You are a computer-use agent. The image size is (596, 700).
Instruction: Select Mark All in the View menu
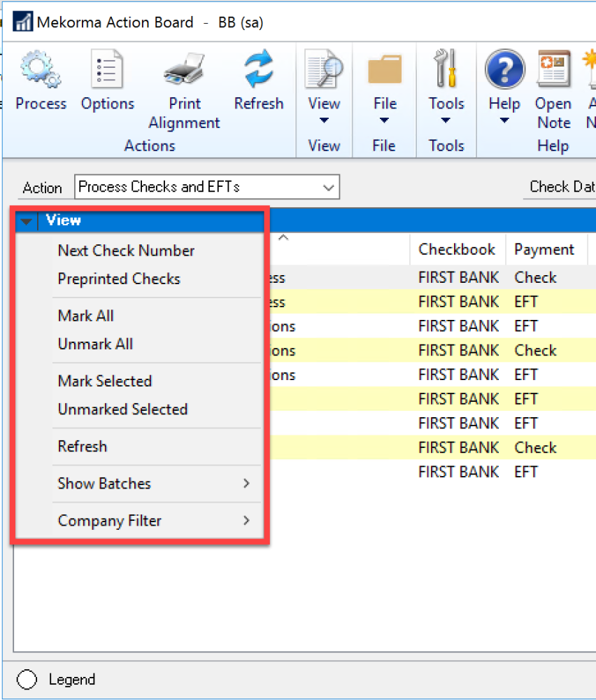click(85, 316)
